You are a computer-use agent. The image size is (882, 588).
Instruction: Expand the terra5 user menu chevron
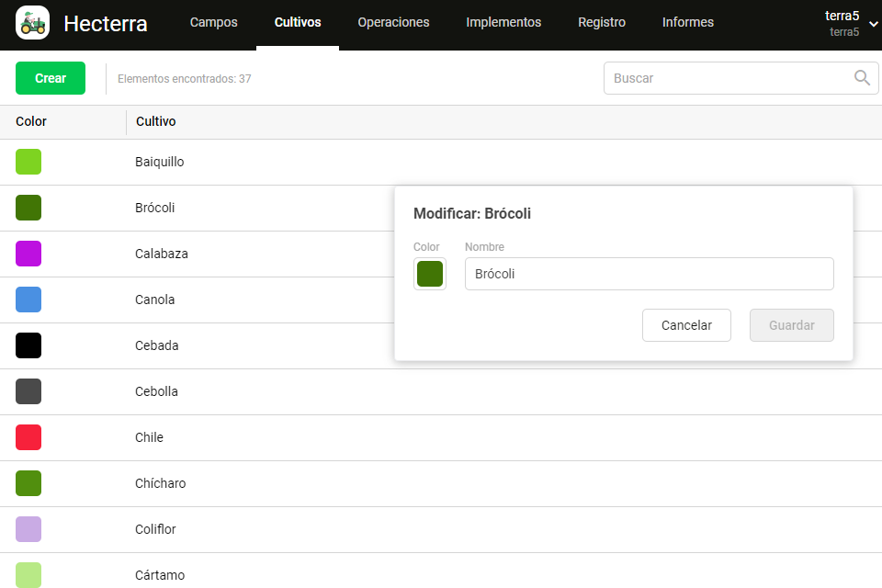[x=872, y=25]
